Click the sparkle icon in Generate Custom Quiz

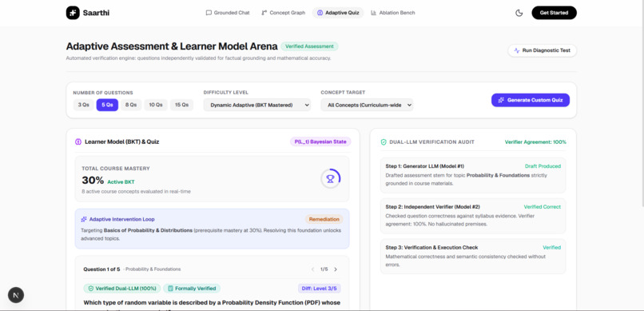[501, 100]
